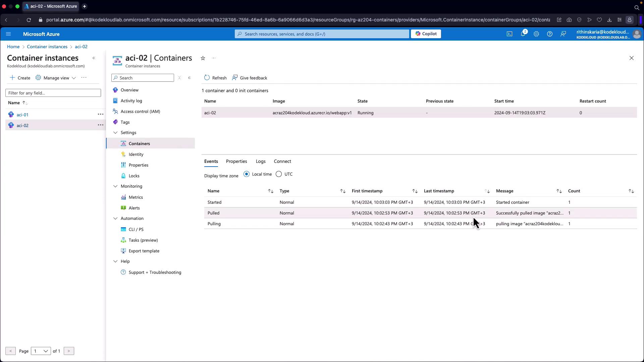The height and width of the screenshot is (362, 644).
Task: Favorite aci-02 with the star icon
Action: [x=203, y=58]
